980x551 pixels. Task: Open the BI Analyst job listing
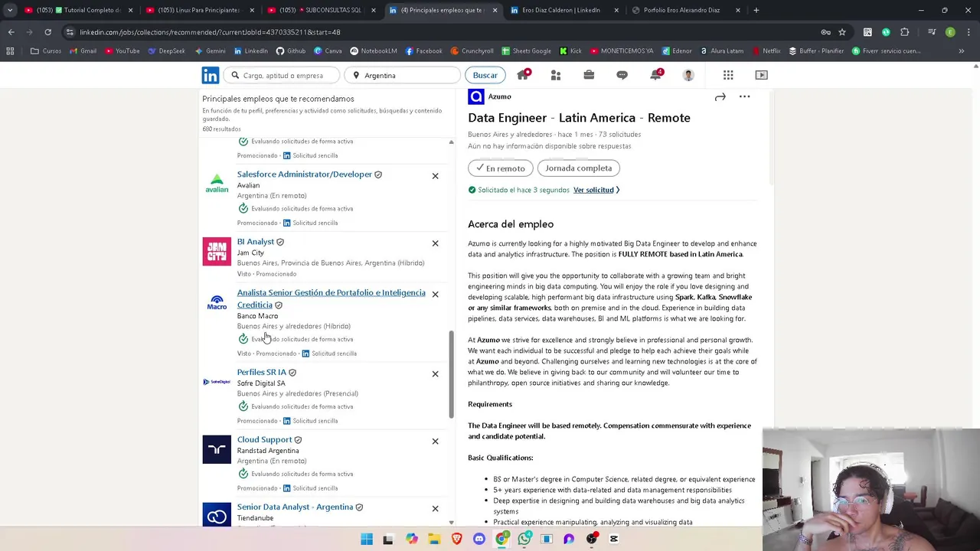(x=255, y=241)
